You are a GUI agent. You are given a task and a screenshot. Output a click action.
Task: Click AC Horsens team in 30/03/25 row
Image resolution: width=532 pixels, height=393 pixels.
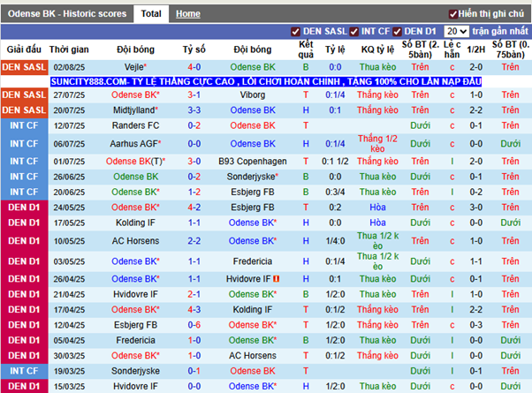(x=253, y=355)
